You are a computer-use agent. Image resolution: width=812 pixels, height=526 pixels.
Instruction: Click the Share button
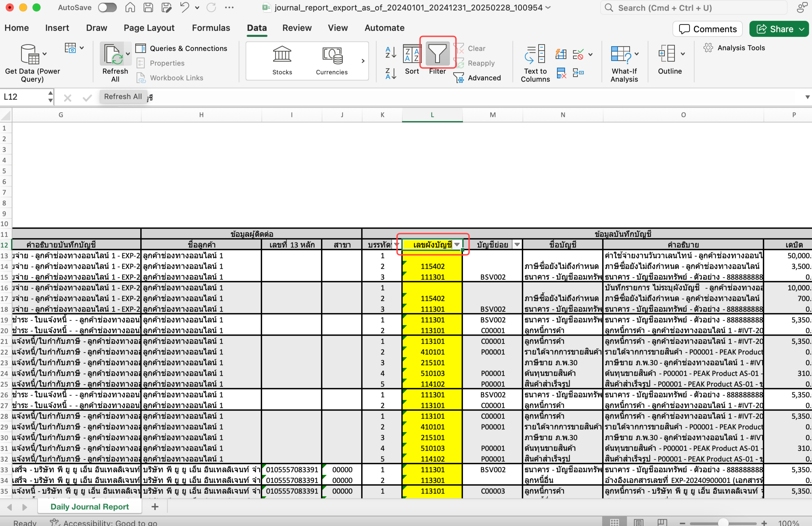click(x=775, y=29)
